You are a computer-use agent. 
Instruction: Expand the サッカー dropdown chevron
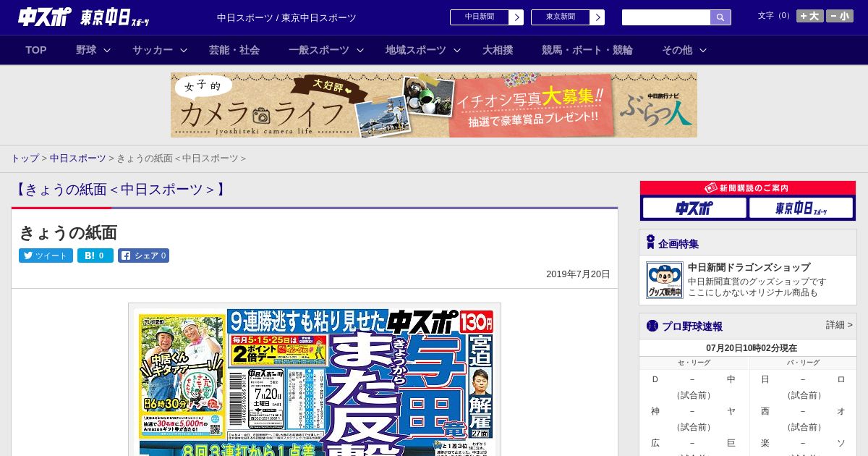pos(184,50)
